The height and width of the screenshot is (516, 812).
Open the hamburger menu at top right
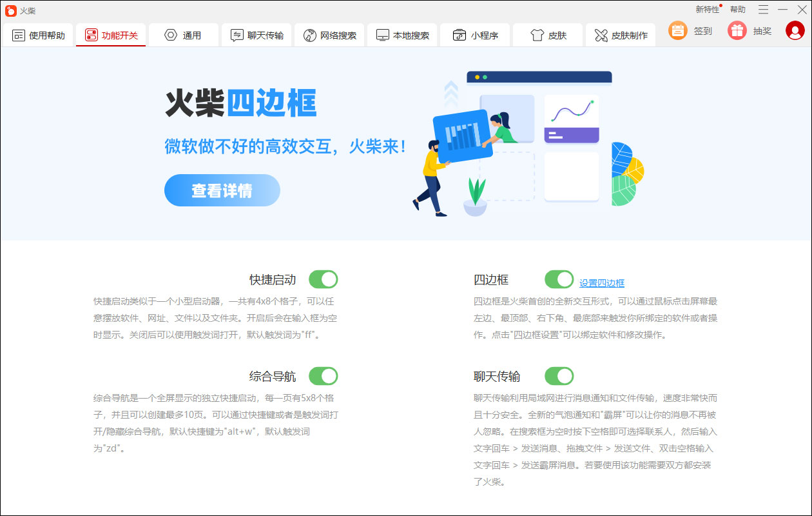click(762, 10)
